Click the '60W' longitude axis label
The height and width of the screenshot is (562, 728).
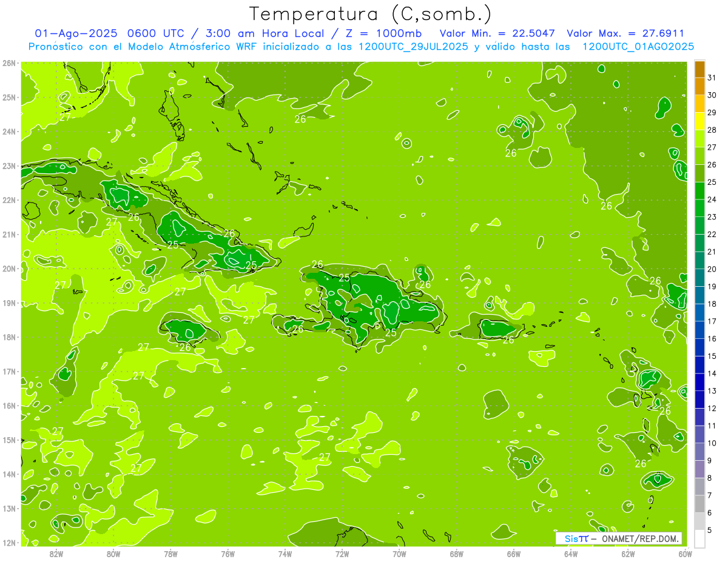(685, 554)
